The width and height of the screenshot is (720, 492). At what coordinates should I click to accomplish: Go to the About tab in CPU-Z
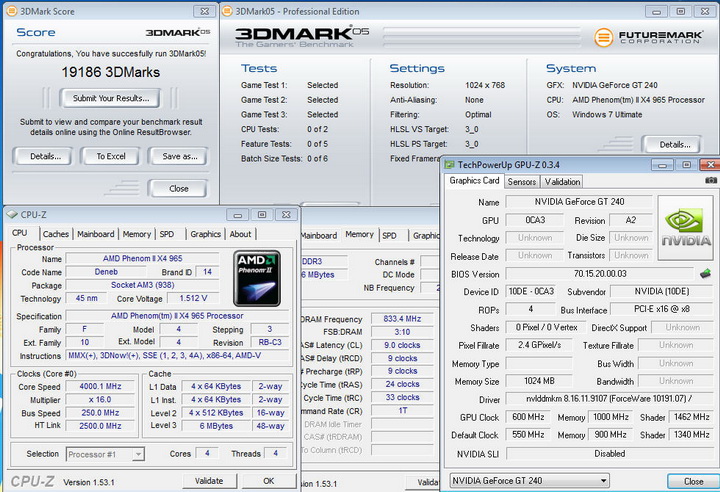(x=241, y=234)
